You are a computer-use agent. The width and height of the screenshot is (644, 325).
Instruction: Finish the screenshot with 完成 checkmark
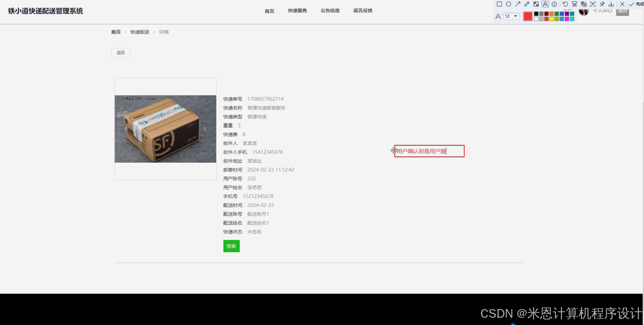pyautogui.click(x=636, y=4)
